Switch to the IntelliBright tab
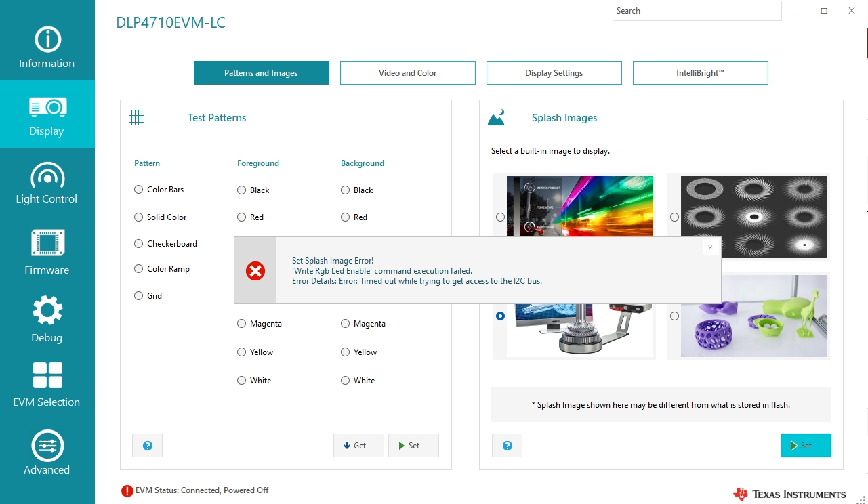 click(x=701, y=73)
